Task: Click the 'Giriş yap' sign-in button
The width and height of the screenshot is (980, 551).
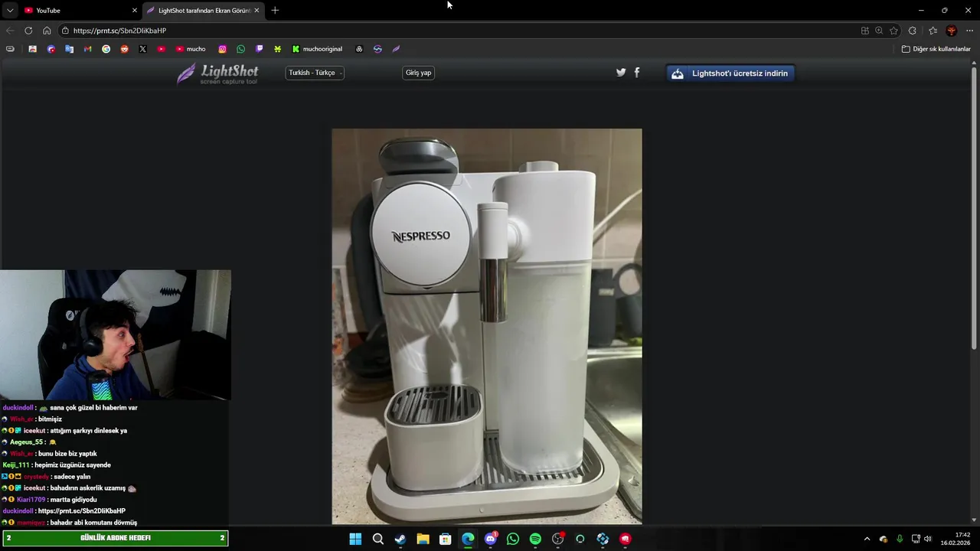Action: click(x=418, y=73)
